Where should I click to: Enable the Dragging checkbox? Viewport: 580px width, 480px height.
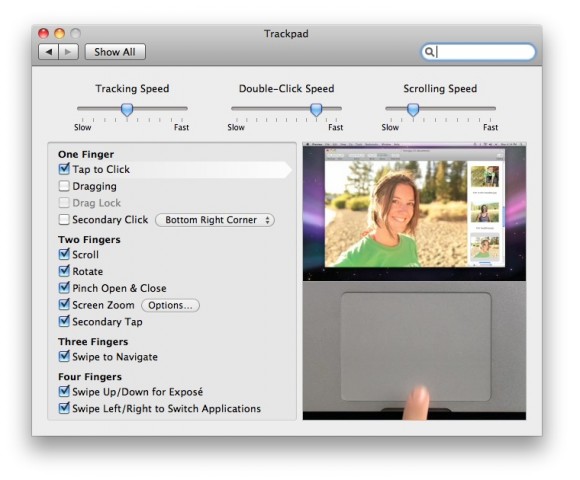(x=64, y=186)
